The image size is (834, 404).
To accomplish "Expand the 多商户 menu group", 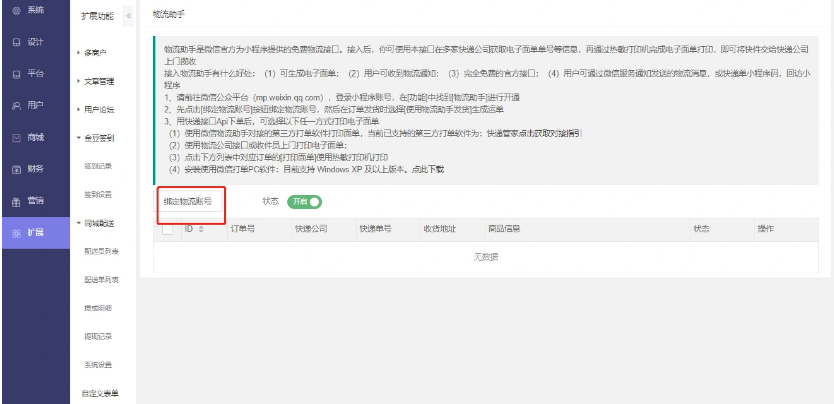I will tap(96, 53).
